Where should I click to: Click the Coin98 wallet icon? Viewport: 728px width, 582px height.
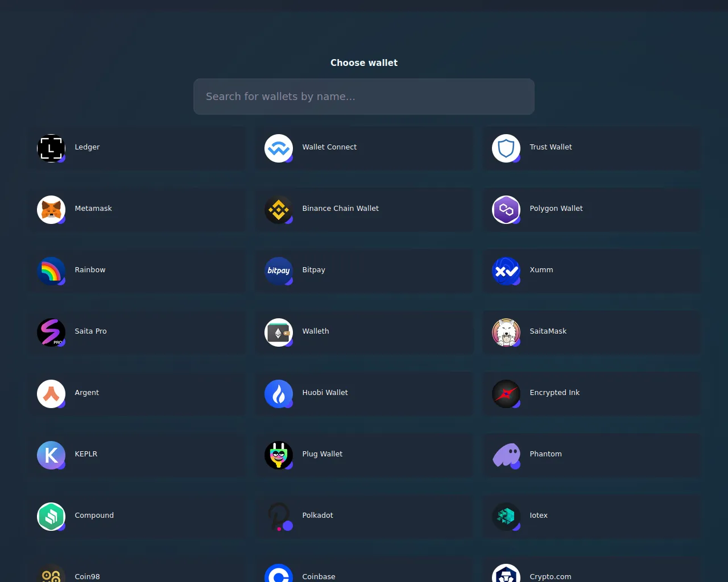click(51, 573)
